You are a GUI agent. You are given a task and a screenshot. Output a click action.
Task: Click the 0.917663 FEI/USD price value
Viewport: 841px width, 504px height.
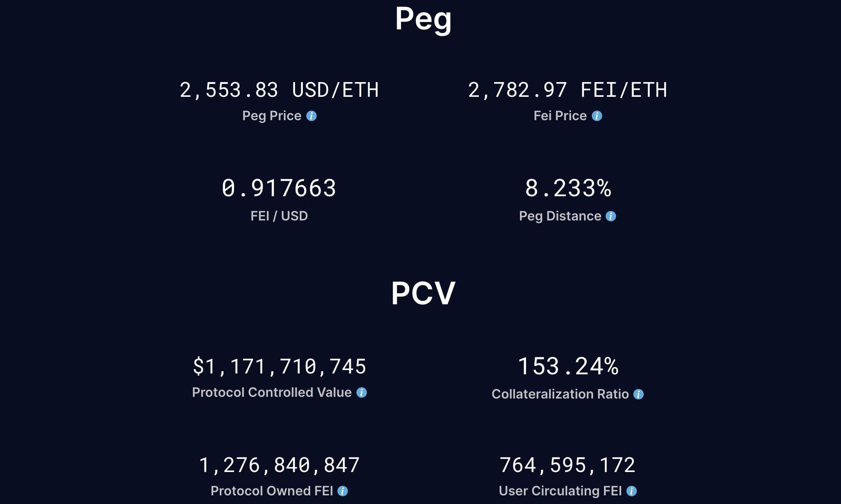pos(279,188)
